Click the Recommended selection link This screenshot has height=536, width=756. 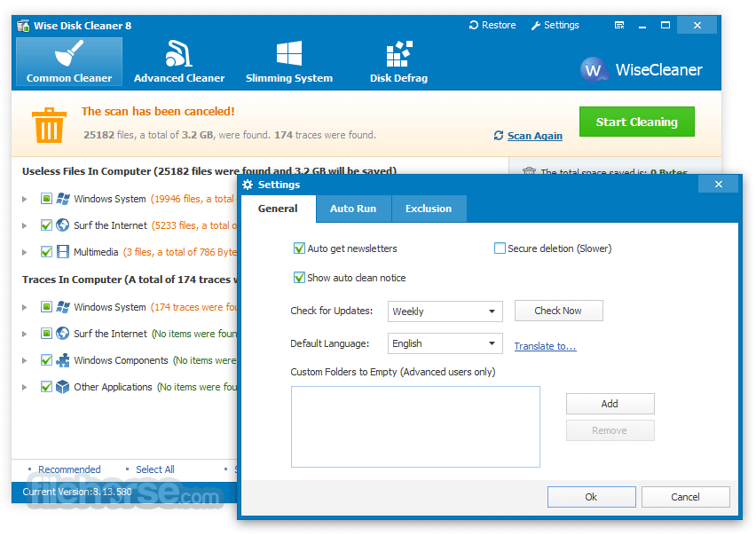point(69,469)
